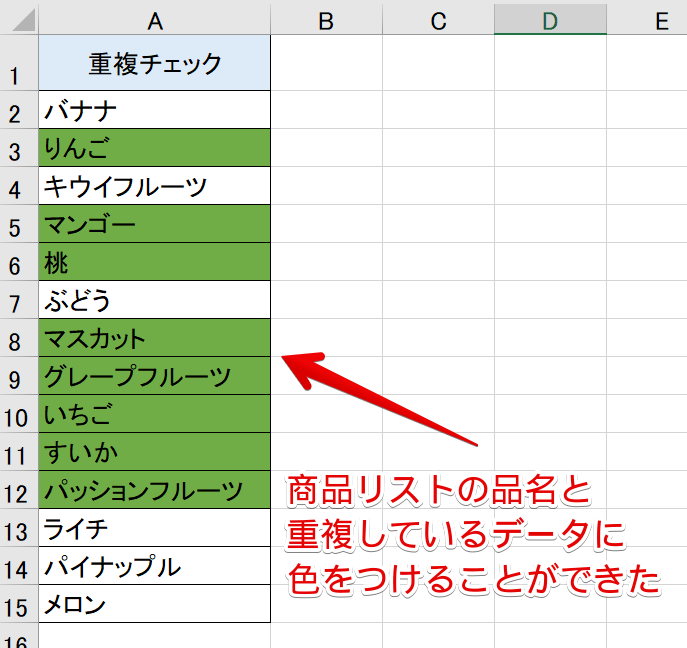Click the green マスカット cell
The height and width of the screenshot is (648, 687).
[155, 338]
